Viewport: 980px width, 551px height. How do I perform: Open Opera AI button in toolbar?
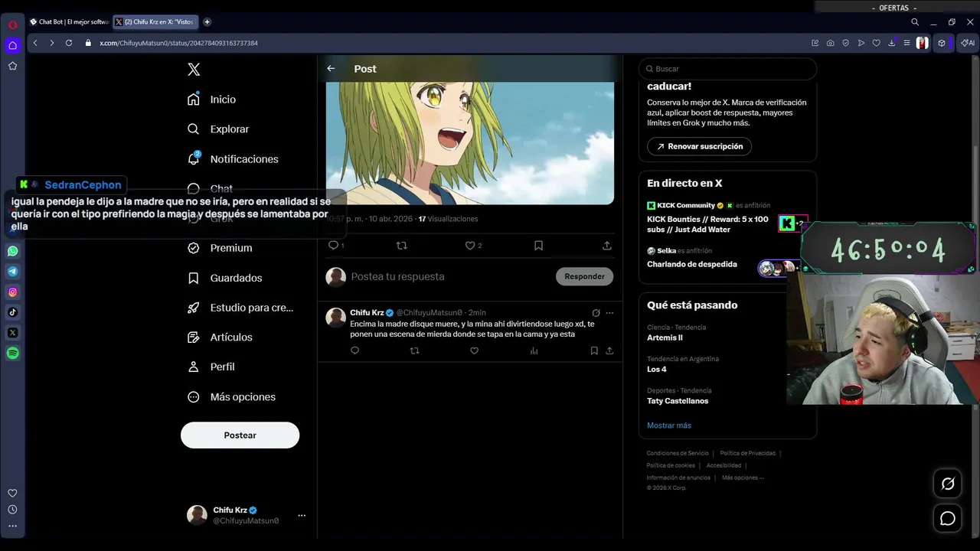pyautogui.click(x=967, y=43)
